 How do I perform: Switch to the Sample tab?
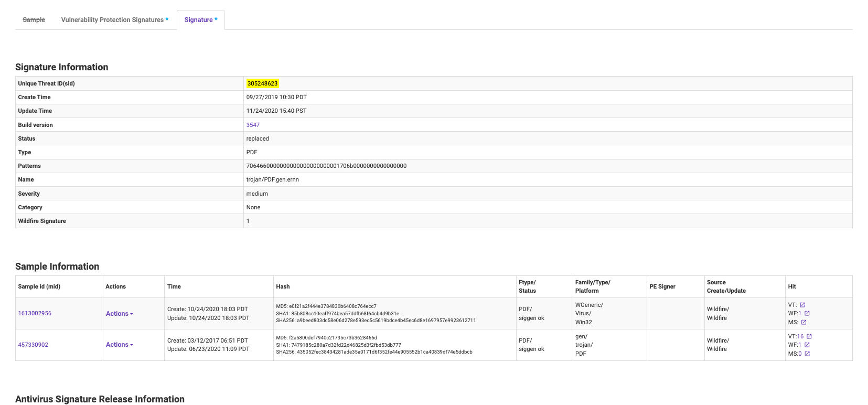(34, 20)
